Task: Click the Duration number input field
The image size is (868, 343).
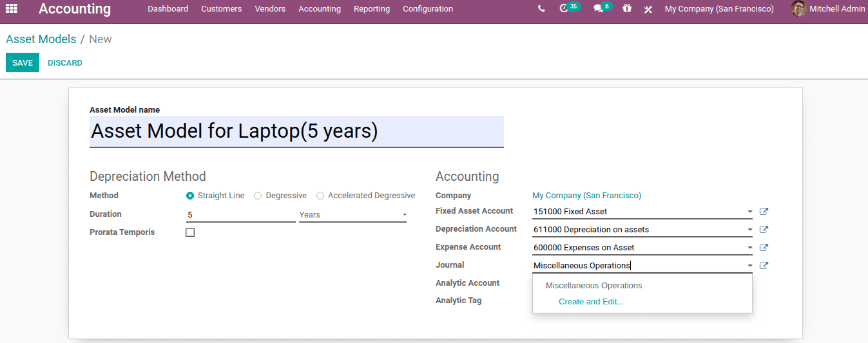Action: click(x=240, y=215)
